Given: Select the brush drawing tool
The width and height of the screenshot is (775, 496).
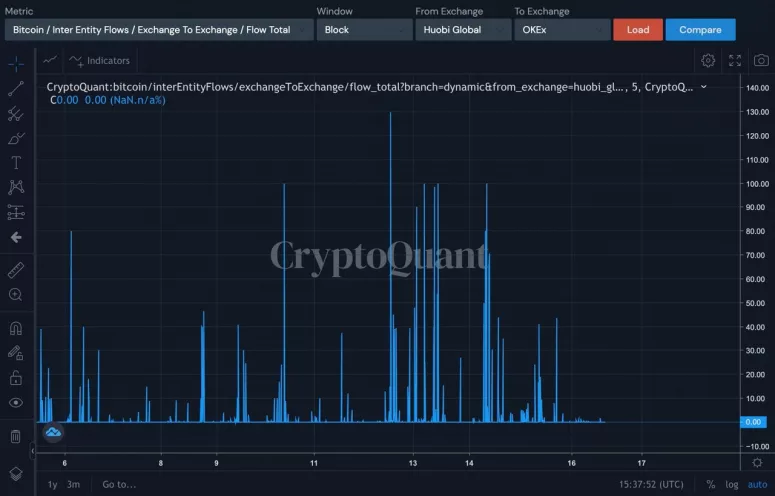Looking at the screenshot, I should click(x=16, y=138).
